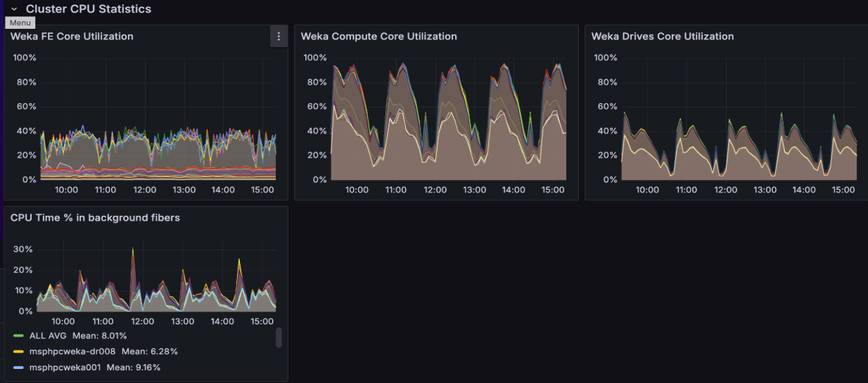Click the CPU Time % in background fibers title
The height and width of the screenshot is (383, 868).
point(95,218)
